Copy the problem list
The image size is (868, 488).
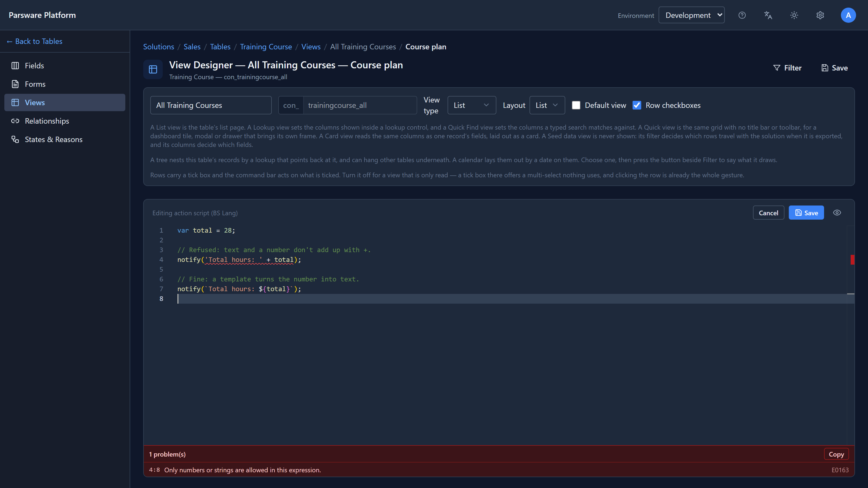pos(836,454)
